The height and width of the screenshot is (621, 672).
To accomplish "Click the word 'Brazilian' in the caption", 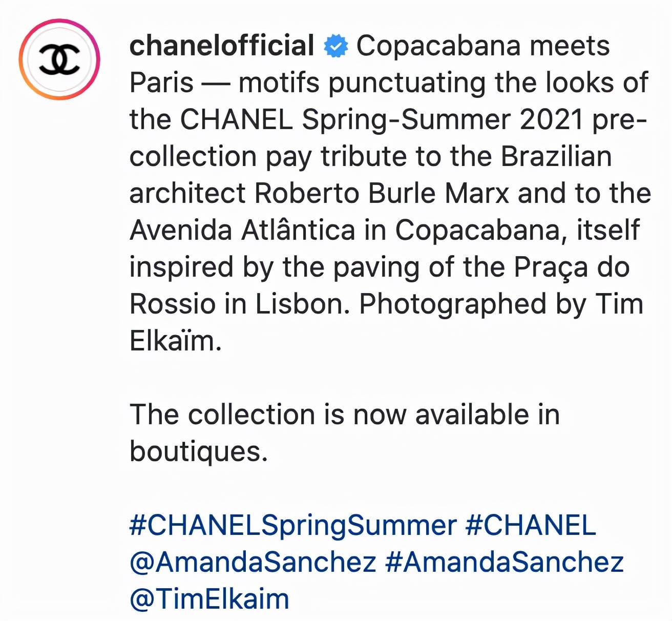I will coord(556,157).
